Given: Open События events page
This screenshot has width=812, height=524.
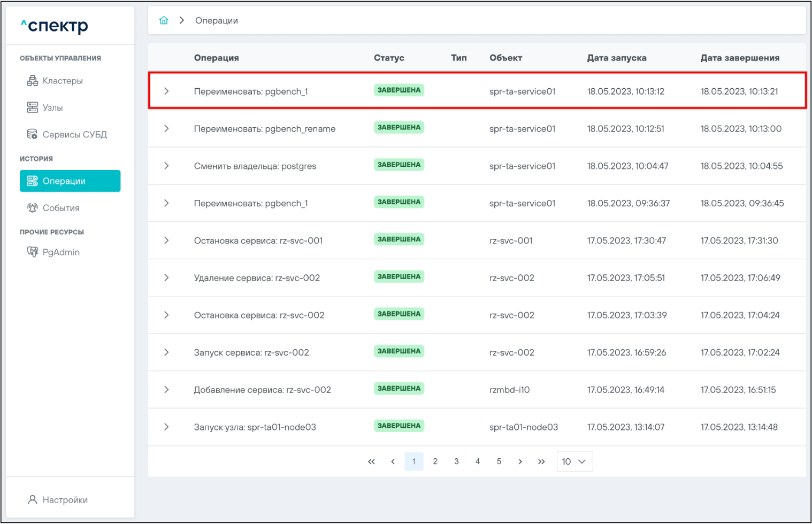Looking at the screenshot, I should [60, 208].
